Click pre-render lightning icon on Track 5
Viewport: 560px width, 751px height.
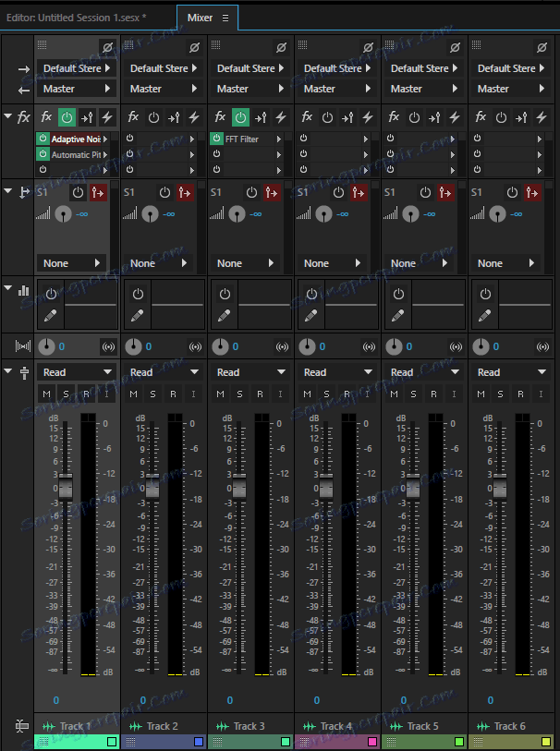pyautogui.click(x=455, y=117)
